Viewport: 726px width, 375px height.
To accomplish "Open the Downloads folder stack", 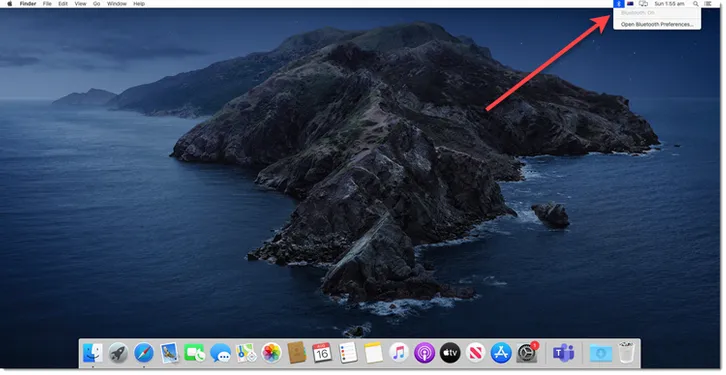I will [601, 353].
